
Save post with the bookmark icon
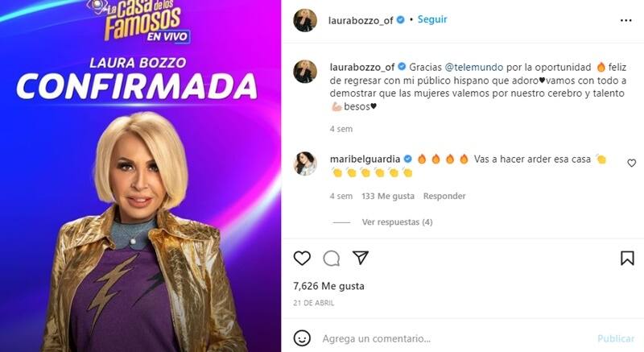627,259
